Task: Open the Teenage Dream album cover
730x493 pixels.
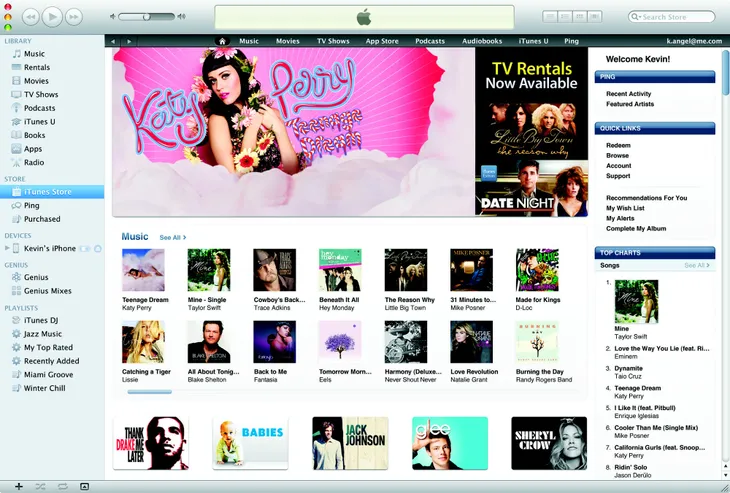Action: click(143, 270)
